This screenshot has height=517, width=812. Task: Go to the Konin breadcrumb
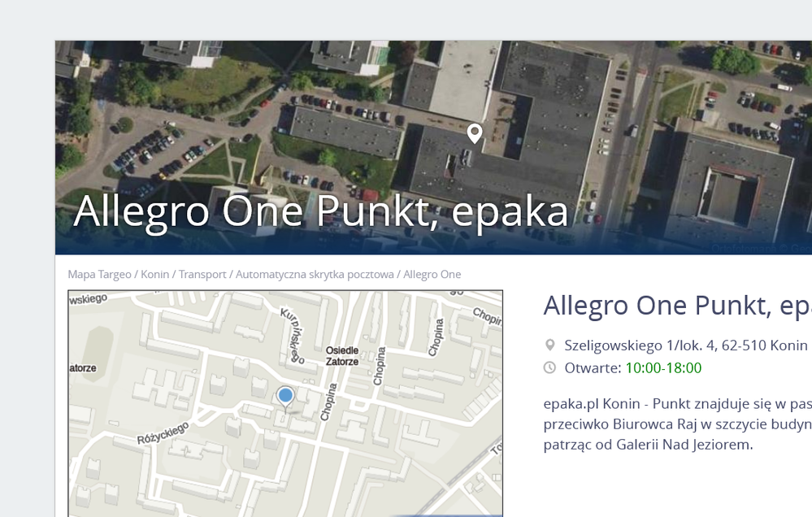point(154,275)
